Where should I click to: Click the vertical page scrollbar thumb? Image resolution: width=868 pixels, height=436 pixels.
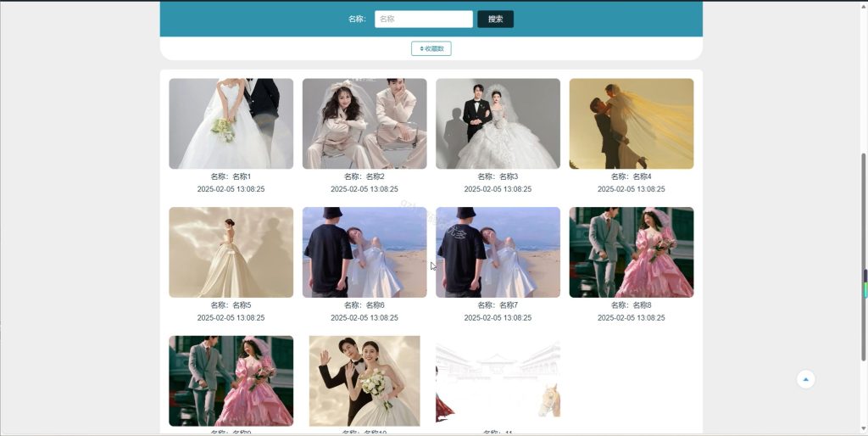(864, 258)
